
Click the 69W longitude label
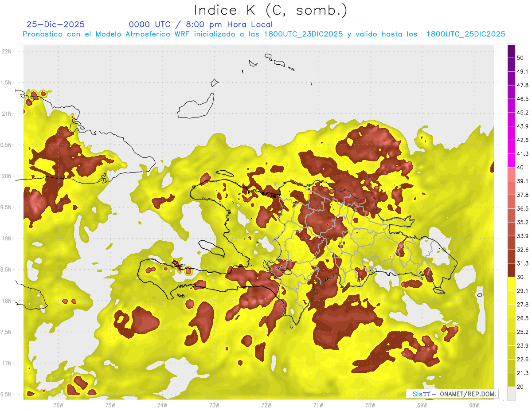point(422,405)
